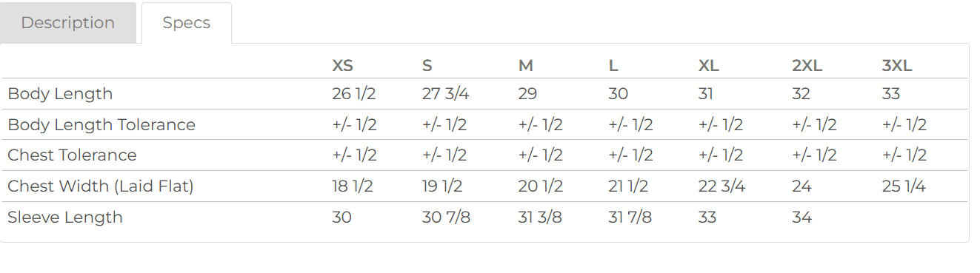Click the 2XL size column header

click(807, 65)
